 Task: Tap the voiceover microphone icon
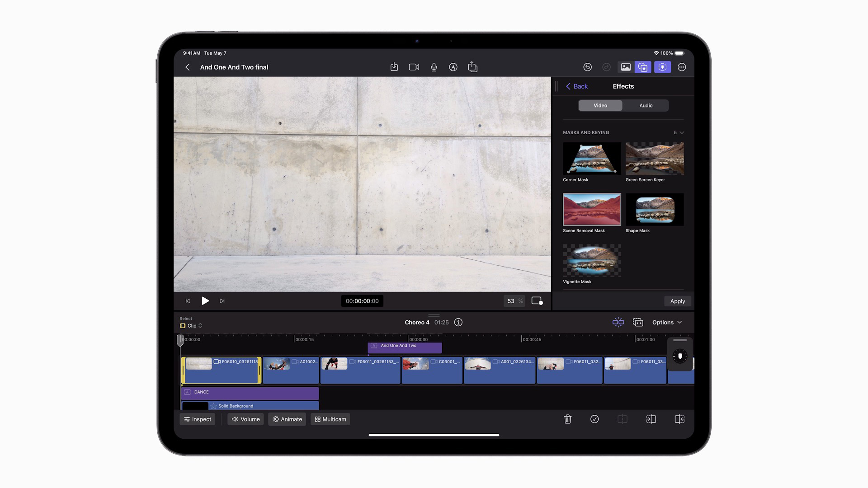(x=434, y=67)
